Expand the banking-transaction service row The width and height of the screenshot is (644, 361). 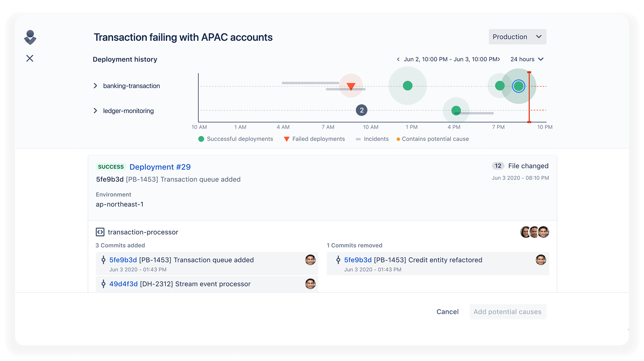[x=96, y=86]
